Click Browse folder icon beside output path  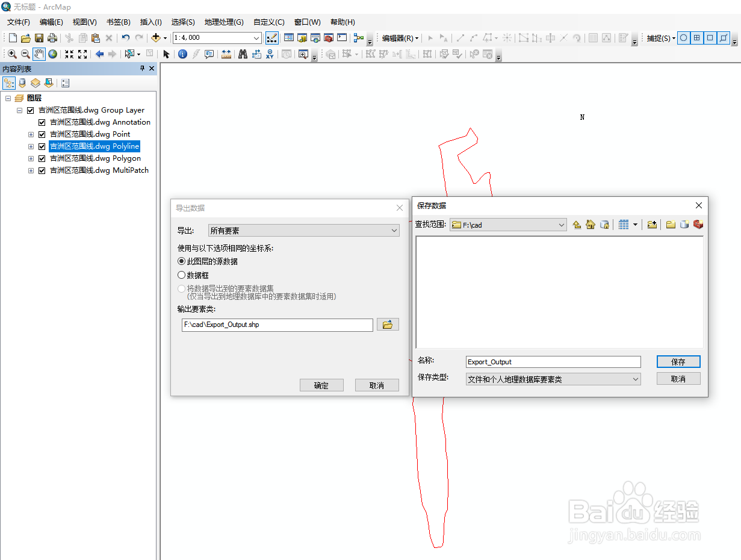tap(388, 325)
